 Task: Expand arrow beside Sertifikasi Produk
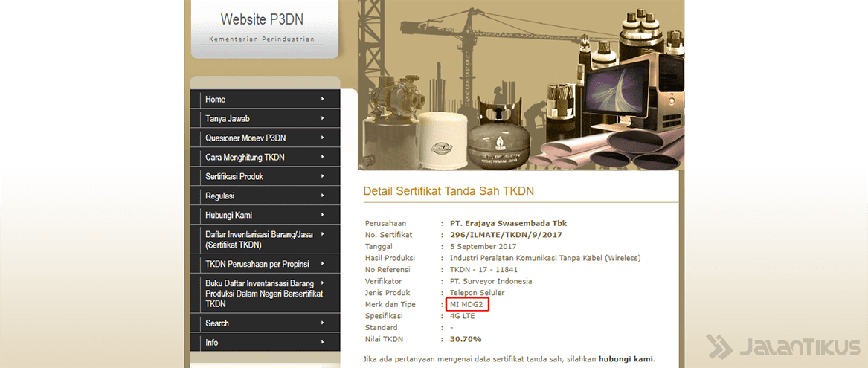point(322,176)
